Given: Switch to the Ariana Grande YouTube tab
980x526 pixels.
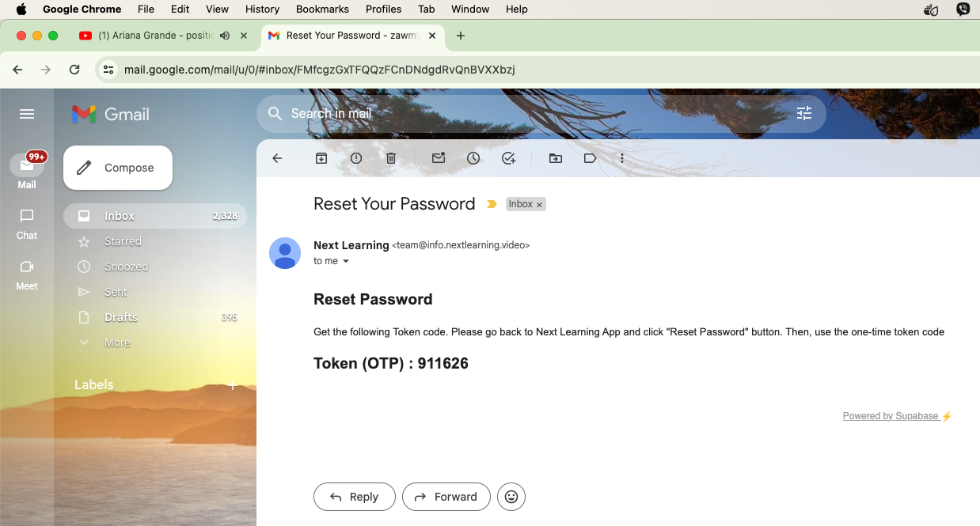Looking at the screenshot, I should (150, 36).
